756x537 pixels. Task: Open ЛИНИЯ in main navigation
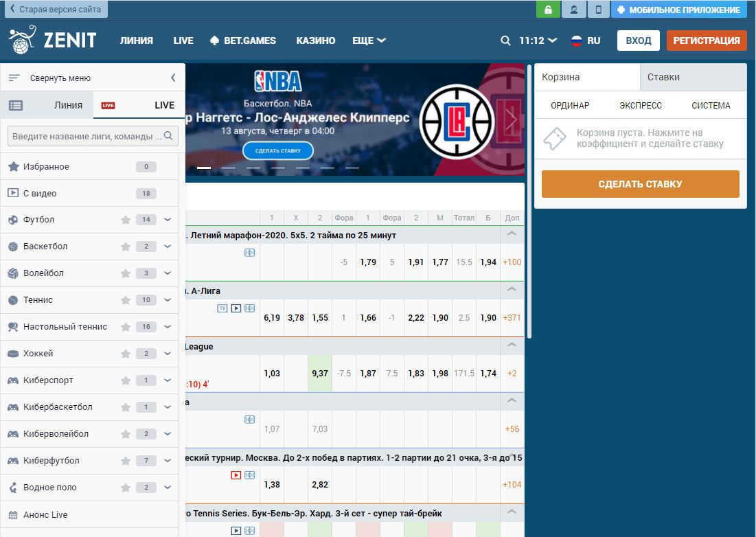pyautogui.click(x=137, y=41)
